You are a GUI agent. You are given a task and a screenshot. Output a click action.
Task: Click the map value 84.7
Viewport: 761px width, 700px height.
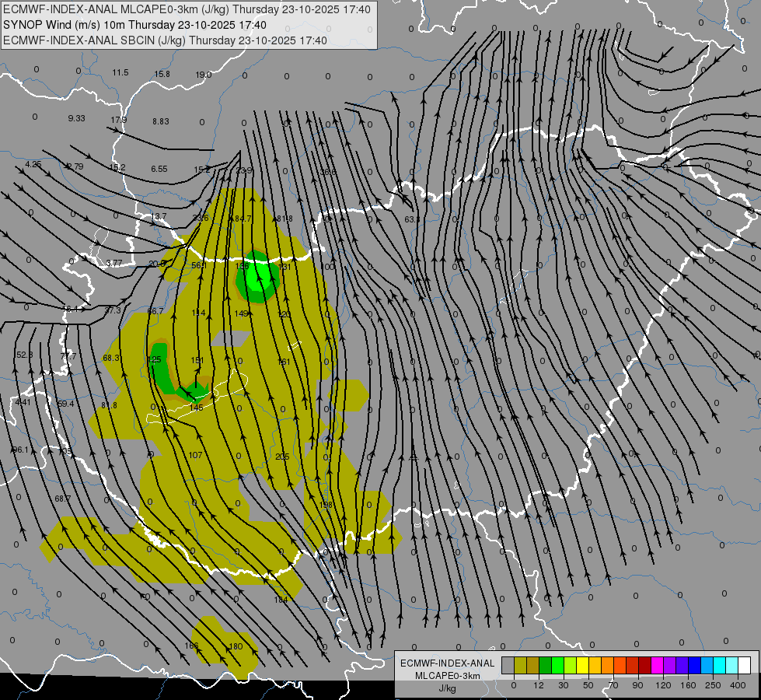pyautogui.click(x=243, y=219)
